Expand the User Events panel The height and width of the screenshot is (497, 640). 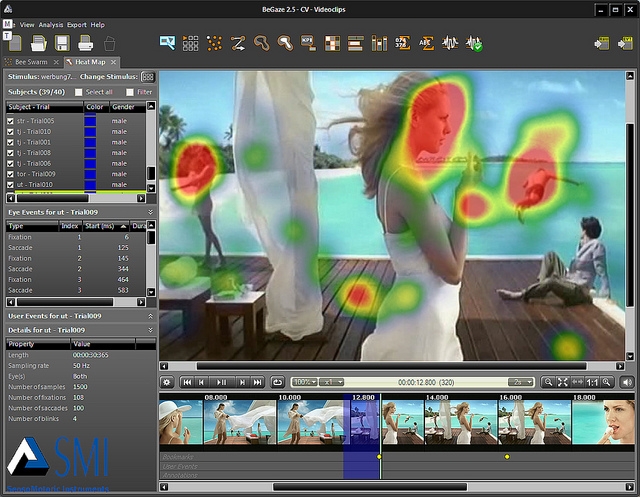(150, 316)
